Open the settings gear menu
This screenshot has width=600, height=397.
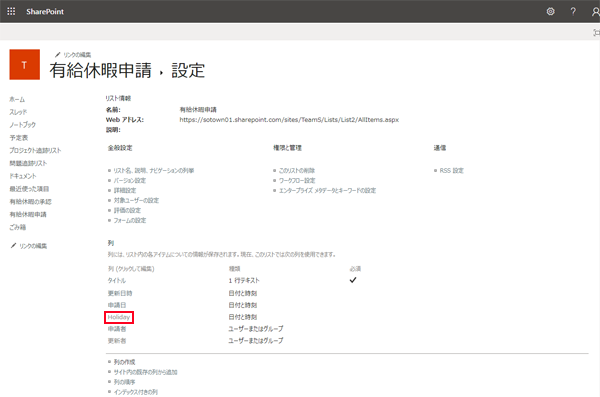click(550, 11)
